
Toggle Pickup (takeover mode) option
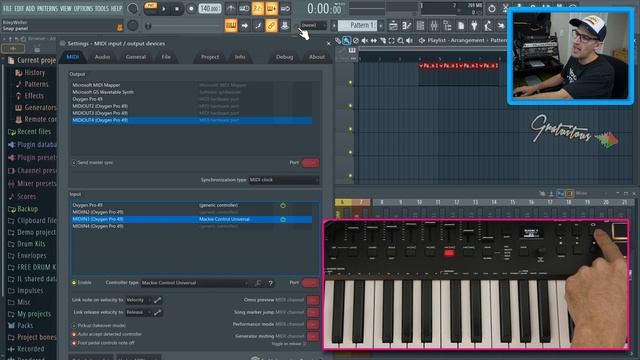[99, 326]
